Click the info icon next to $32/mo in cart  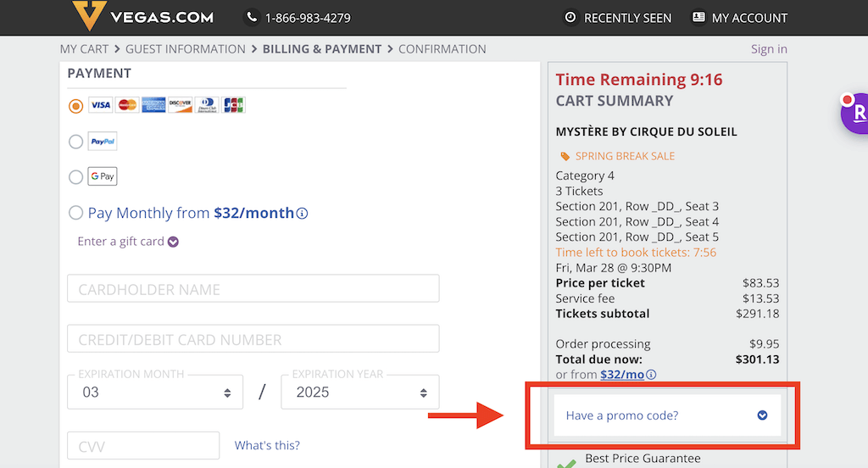651,375
